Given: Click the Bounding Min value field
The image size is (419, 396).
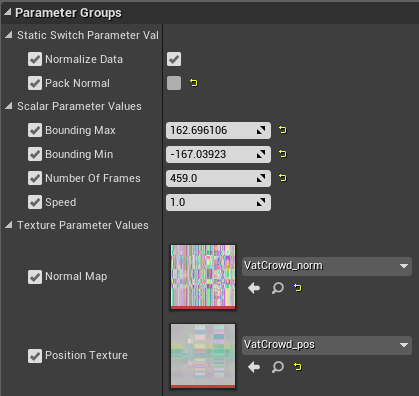Looking at the screenshot, I should 218,154.
